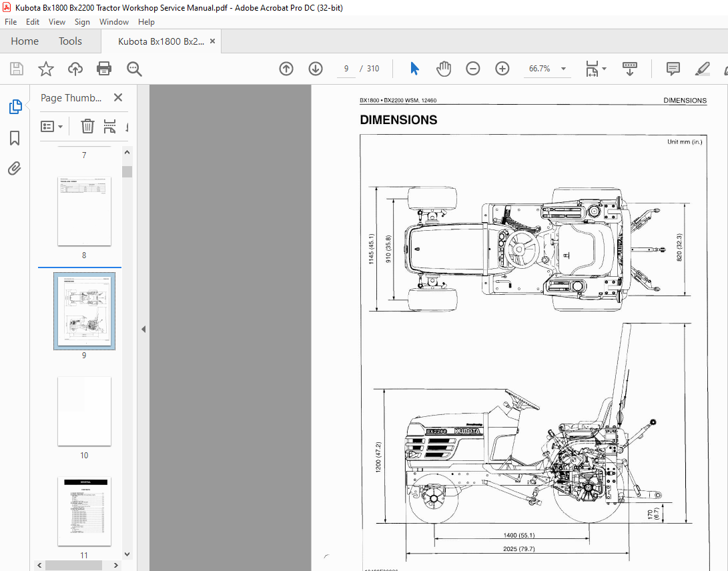Zoom in with plus button
This screenshot has width=728, height=571.
[502, 69]
